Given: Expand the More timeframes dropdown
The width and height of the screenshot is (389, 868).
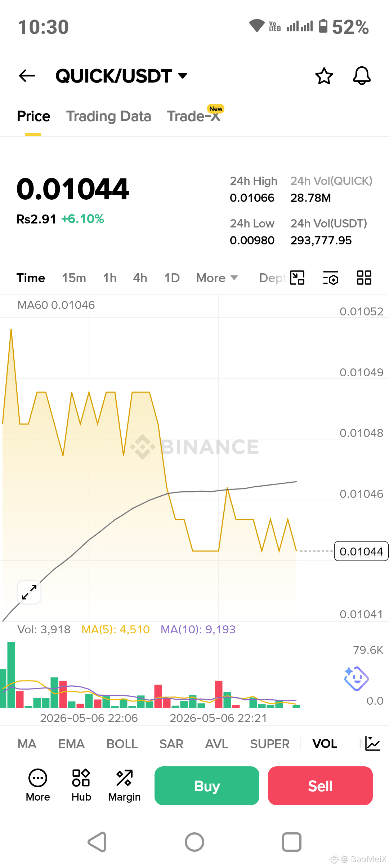Looking at the screenshot, I should click(x=217, y=278).
